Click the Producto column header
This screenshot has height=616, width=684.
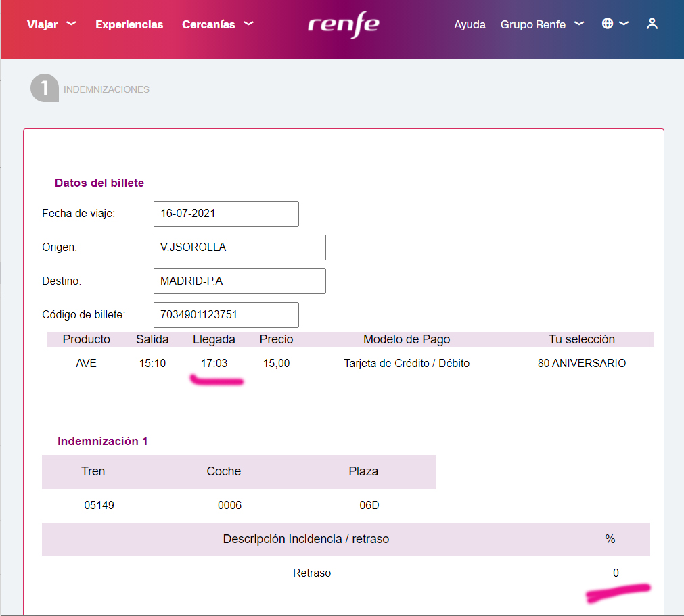(x=87, y=339)
